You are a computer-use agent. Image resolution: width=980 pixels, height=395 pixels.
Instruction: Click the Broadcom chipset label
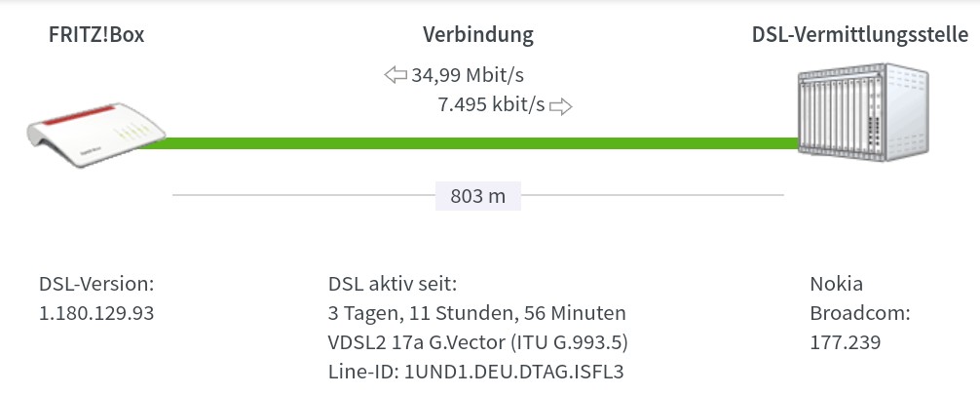point(860,313)
